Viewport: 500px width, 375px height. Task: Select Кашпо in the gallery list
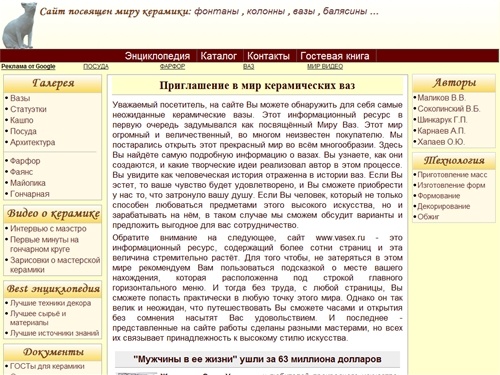[22, 120]
